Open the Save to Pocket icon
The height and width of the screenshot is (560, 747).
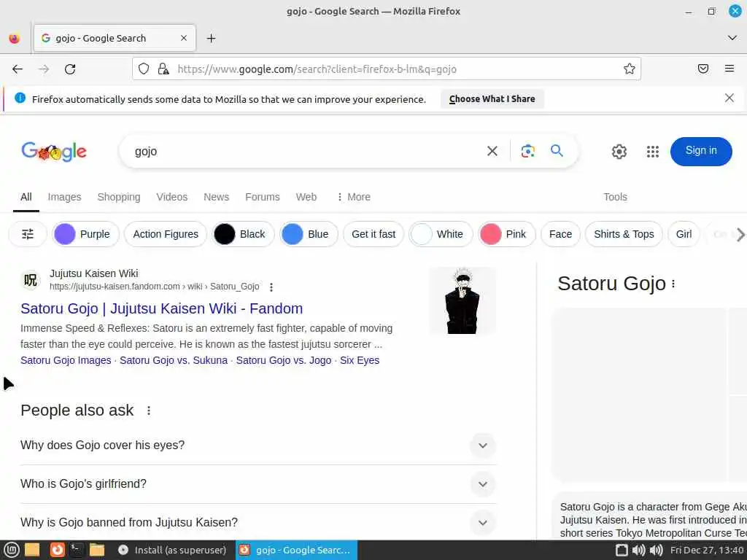click(703, 69)
